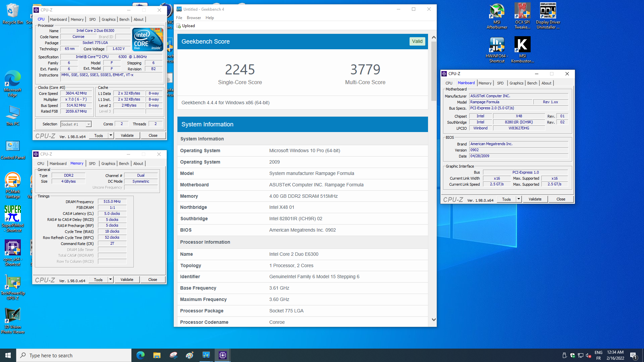Open the notification center icon

pos(633,355)
